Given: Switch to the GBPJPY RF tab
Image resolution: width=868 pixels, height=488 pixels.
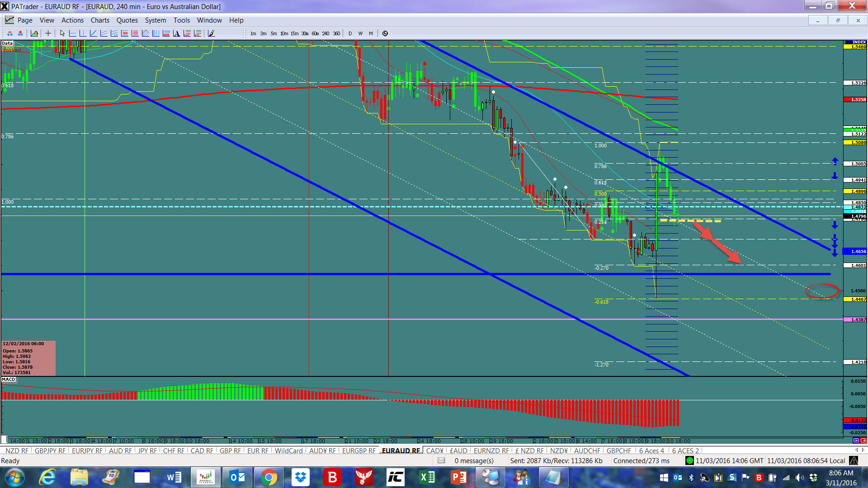Looking at the screenshot, I should [x=50, y=450].
